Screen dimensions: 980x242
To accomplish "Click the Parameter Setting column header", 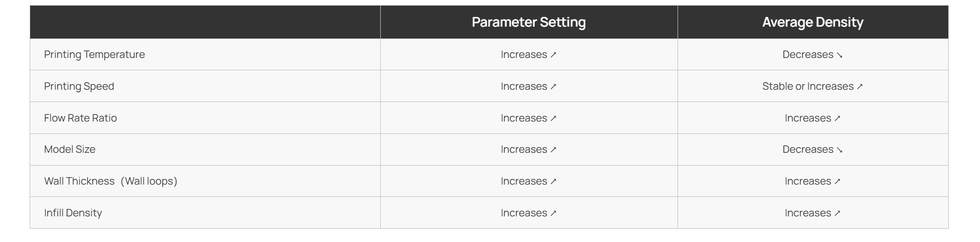I will click(x=529, y=22).
